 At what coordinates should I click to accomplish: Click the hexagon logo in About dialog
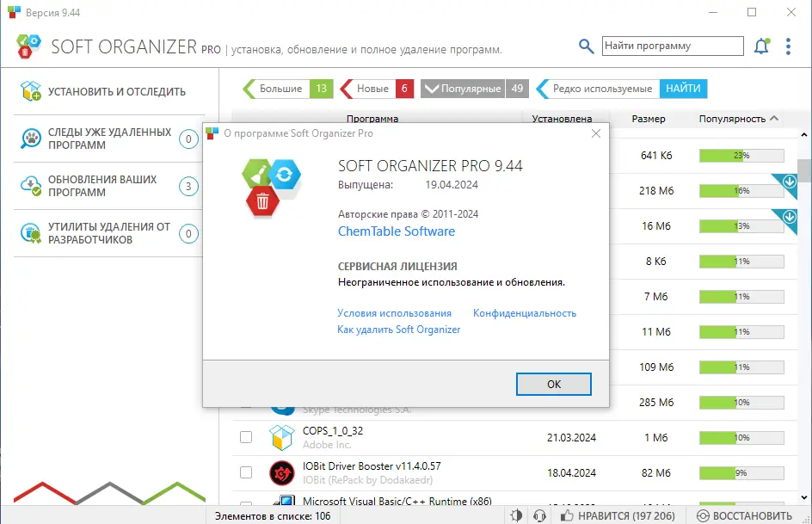271,188
